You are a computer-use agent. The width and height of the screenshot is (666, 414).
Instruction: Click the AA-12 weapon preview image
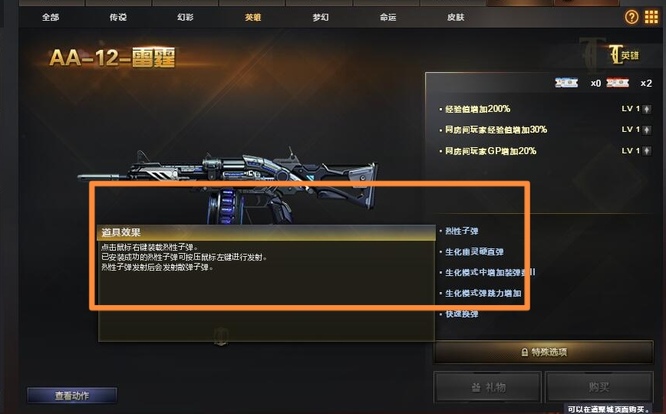point(227,185)
